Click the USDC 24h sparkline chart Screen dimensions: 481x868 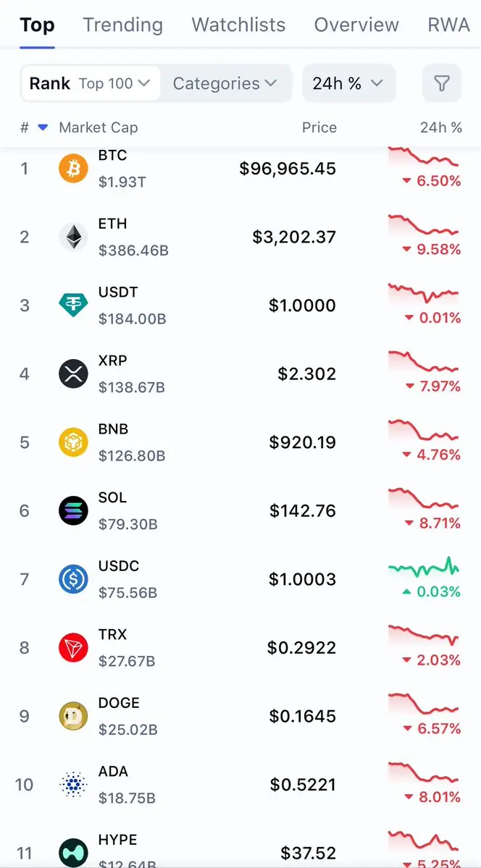click(424, 566)
